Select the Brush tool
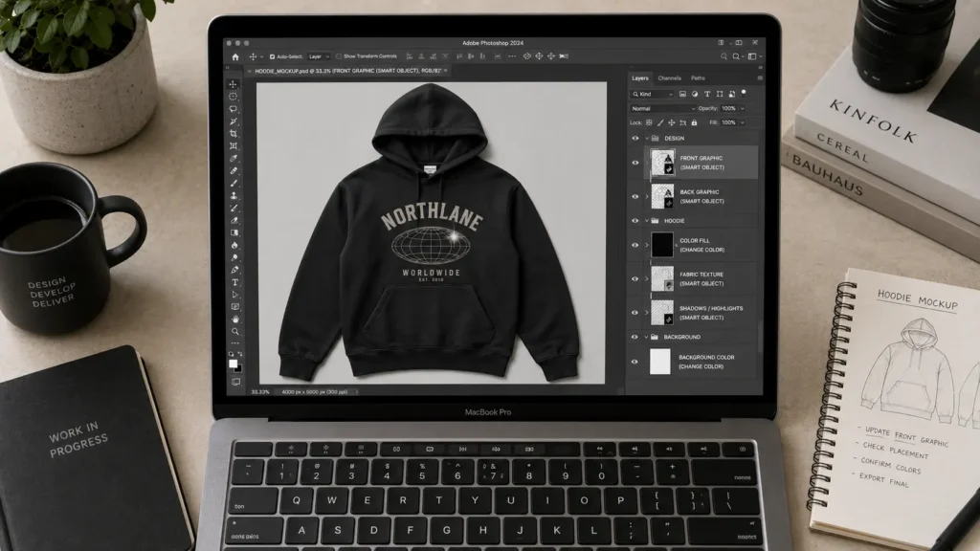The width and height of the screenshot is (980, 551). 234,183
